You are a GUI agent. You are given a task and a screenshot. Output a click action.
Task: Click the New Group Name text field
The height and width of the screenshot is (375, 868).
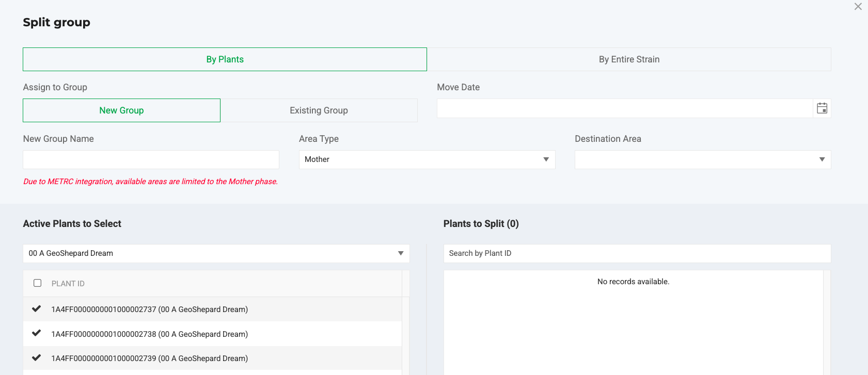(151, 159)
